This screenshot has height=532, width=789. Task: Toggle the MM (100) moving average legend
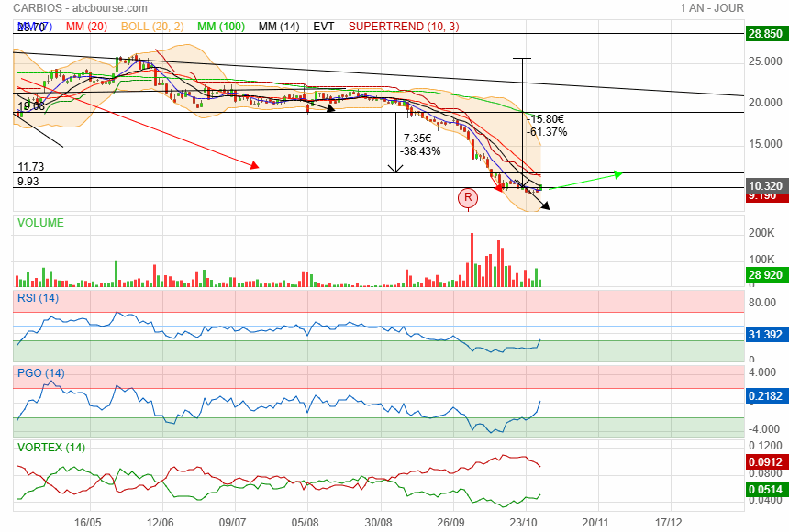pyautogui.click(x=218, y=27)
